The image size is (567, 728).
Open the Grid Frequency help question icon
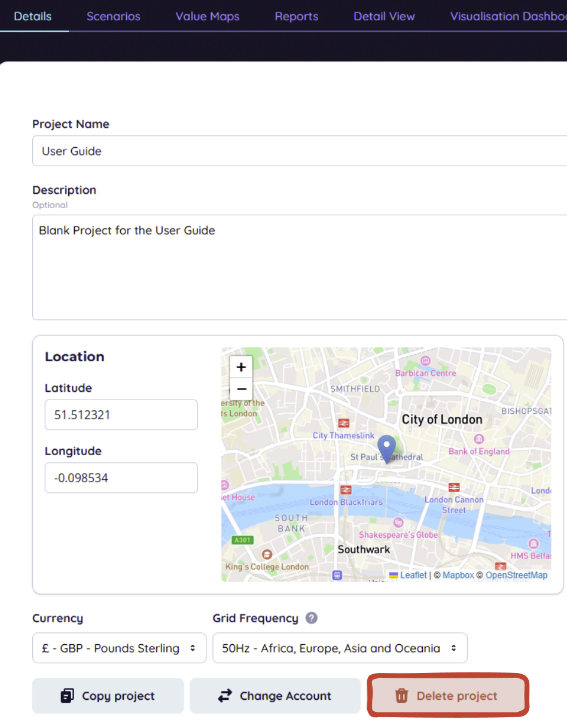[311, 619]
